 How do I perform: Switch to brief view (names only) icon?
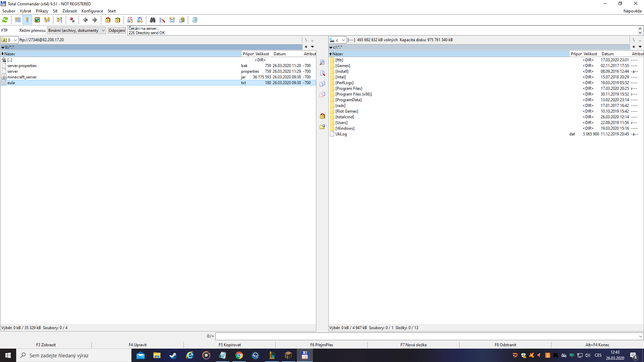pyautogui.click(x=18, y=20)
